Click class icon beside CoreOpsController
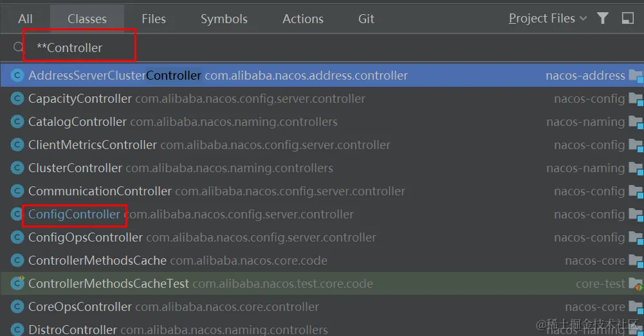 pyautogui.click(x=17, y=306)
